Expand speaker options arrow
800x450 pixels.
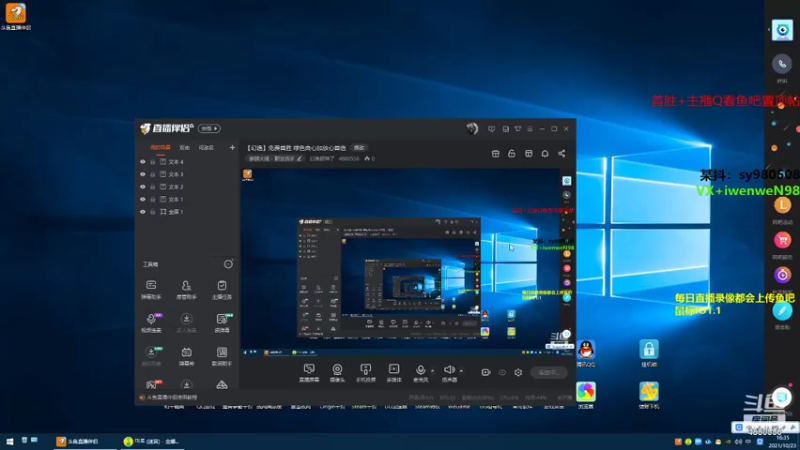coord(461,370)
